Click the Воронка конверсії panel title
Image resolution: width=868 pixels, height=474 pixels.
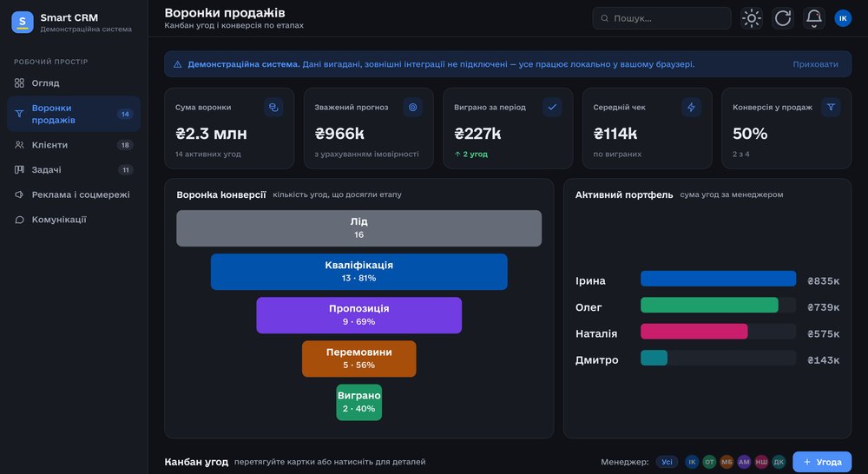click(x=221, y=195)
